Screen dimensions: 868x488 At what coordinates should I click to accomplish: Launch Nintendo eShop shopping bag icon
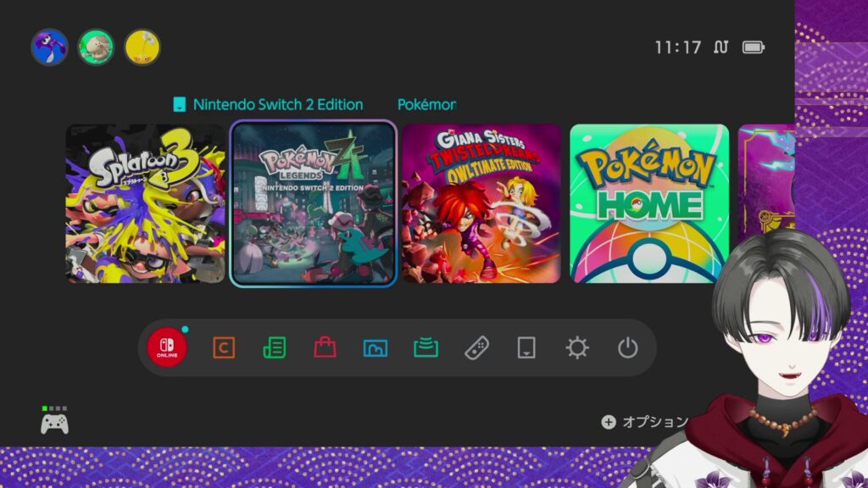(x=325, y=347)
